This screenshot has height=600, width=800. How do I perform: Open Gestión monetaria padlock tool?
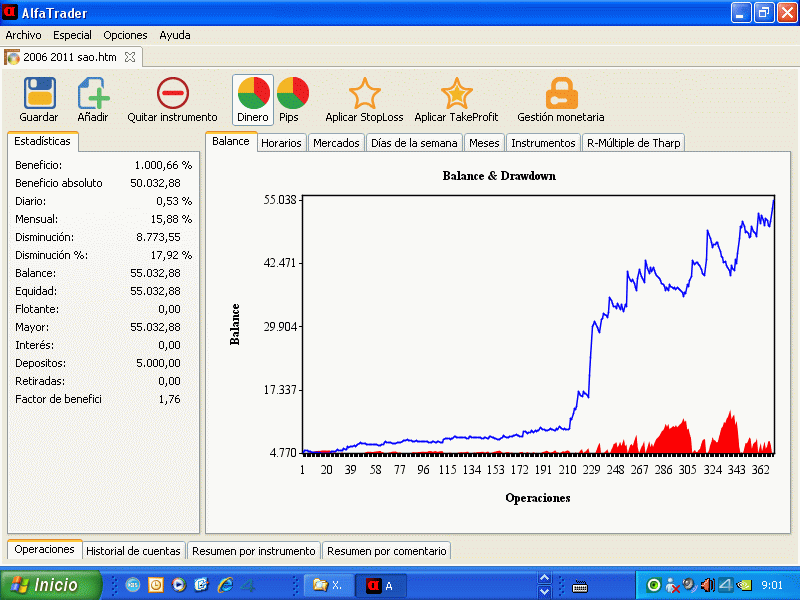(x=561, y=93)
